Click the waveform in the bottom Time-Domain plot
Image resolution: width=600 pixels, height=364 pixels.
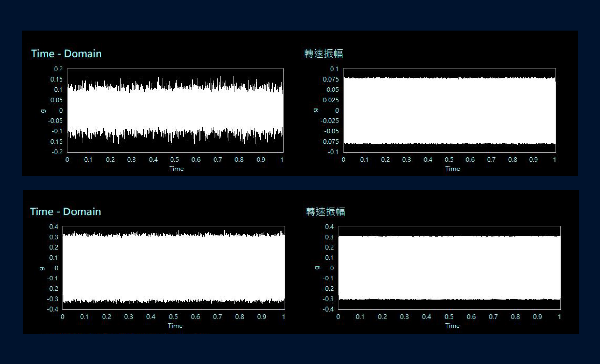pos(174,268)
